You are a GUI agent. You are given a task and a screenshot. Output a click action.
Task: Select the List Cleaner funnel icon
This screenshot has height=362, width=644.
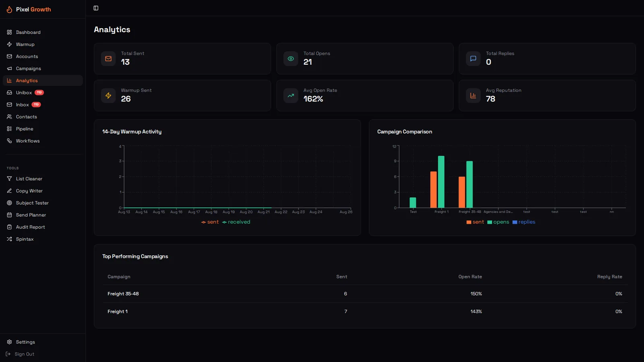point(9,179)
